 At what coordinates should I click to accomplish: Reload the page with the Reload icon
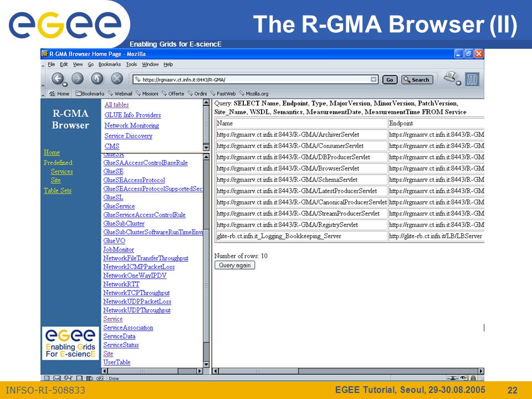[97, 79]
